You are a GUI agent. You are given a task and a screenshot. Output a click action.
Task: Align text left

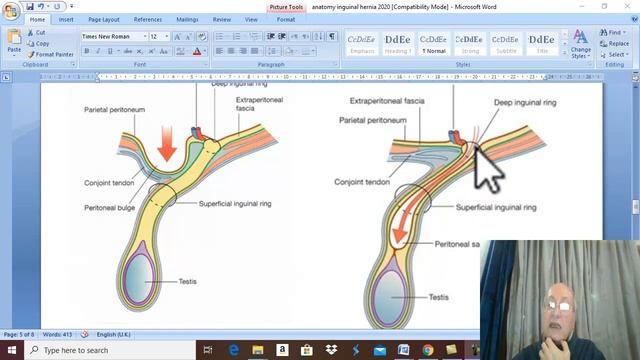pos(219,51)
